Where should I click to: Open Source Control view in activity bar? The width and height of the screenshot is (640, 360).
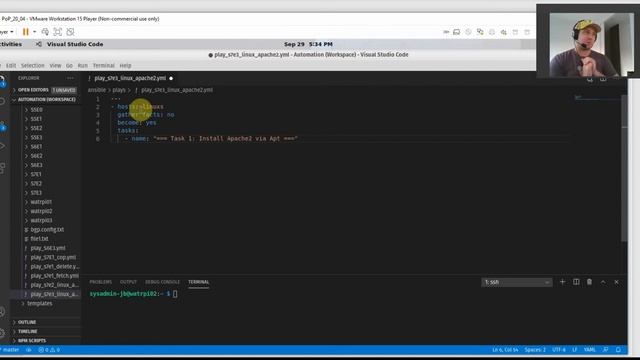click(2, 125)
